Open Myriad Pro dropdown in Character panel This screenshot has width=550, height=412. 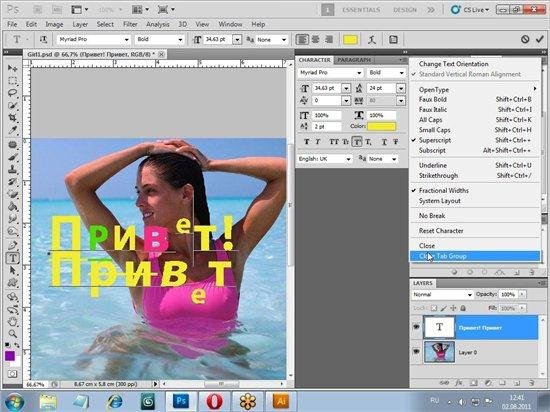[359, 73]
